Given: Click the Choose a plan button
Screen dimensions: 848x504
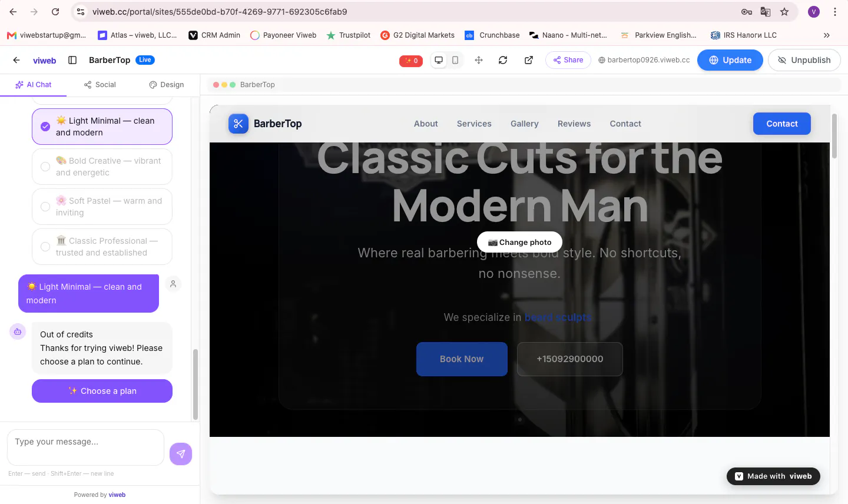Looking at the screenshot, I should point(102,391).
